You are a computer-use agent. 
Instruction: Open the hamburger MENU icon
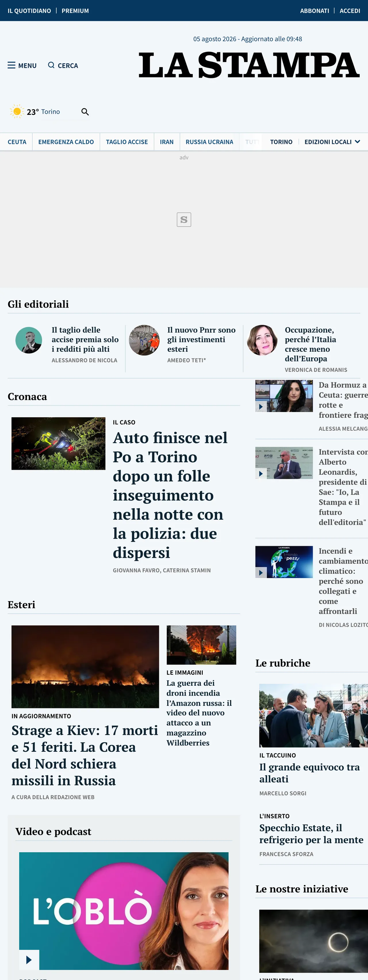tap(12, 65)
